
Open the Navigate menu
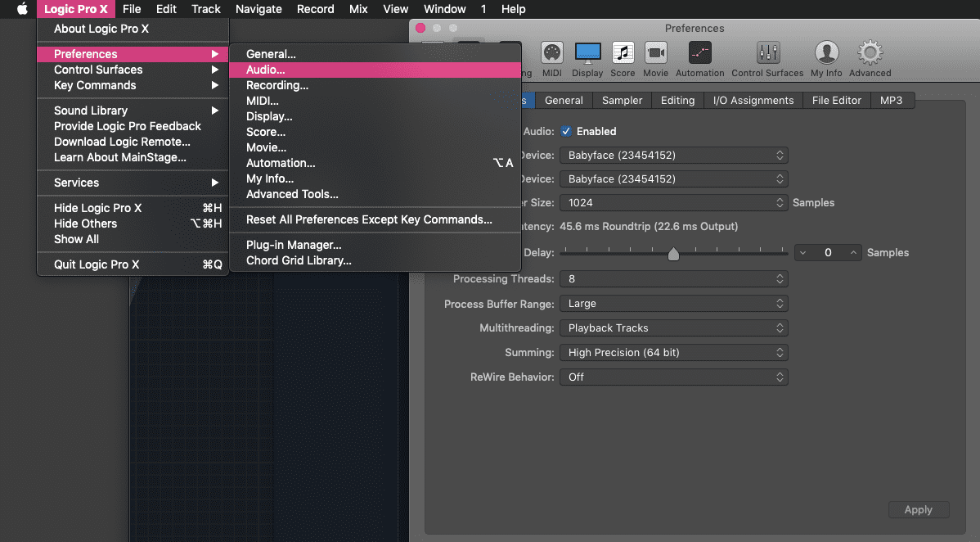258,9
